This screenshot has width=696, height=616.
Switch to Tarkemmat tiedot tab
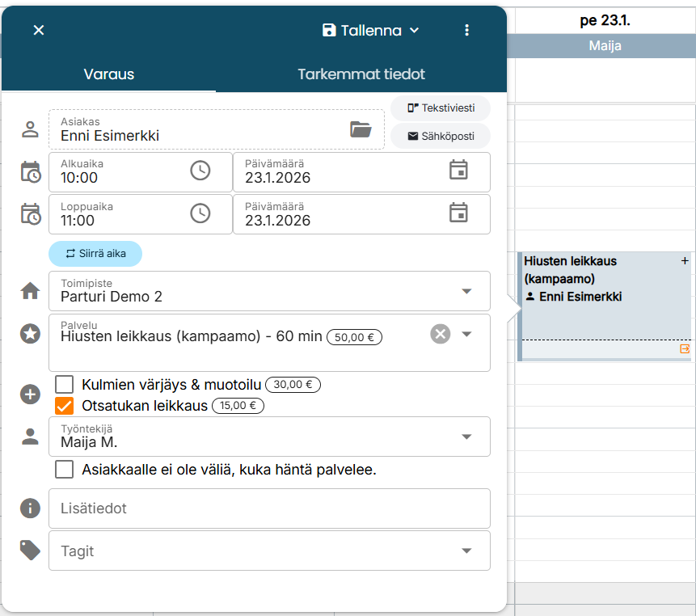[x=361, y=74]
